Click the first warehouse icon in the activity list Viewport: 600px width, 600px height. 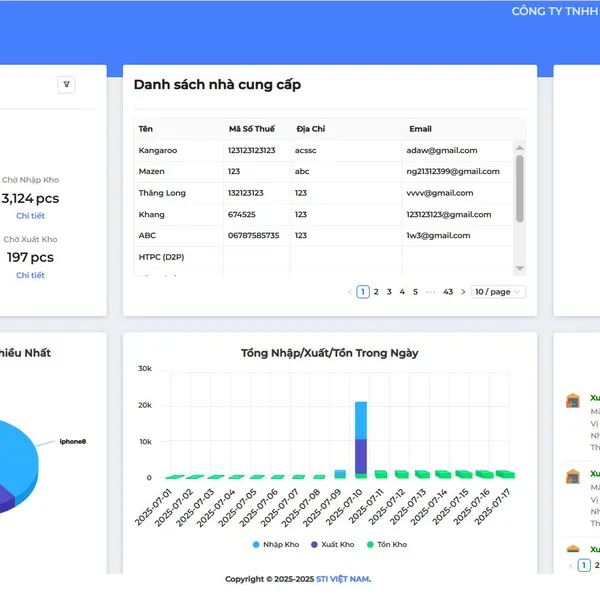(x=573, y=401)
